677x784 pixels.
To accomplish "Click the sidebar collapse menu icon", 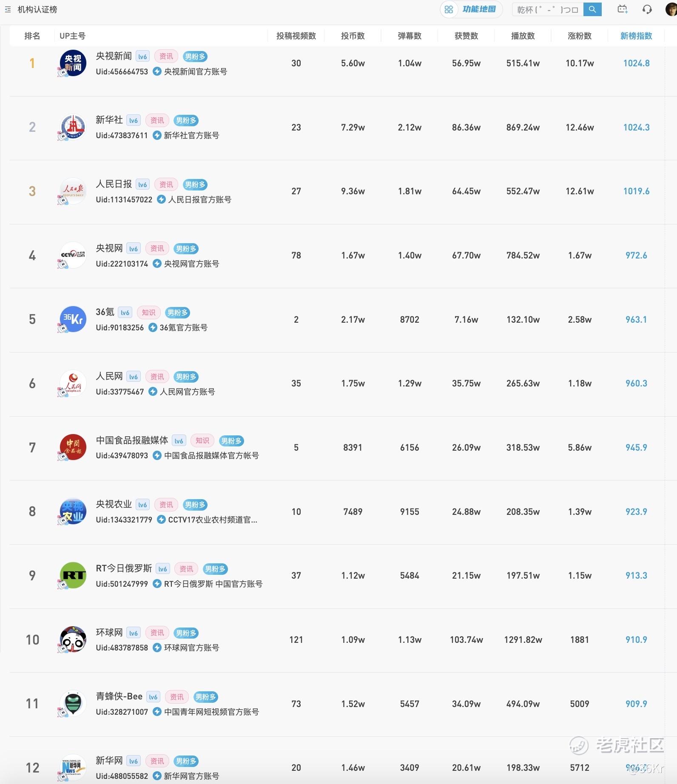I will pyautogui.click(x=8, y=9).
